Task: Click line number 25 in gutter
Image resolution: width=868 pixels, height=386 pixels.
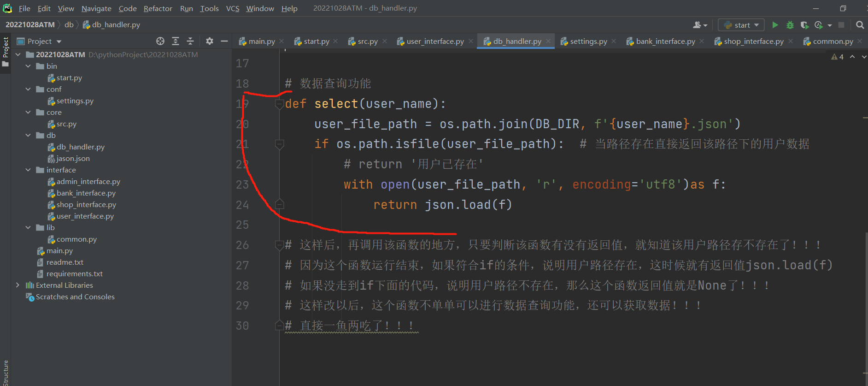Action: pyautogui.click(x=242, y=225)
